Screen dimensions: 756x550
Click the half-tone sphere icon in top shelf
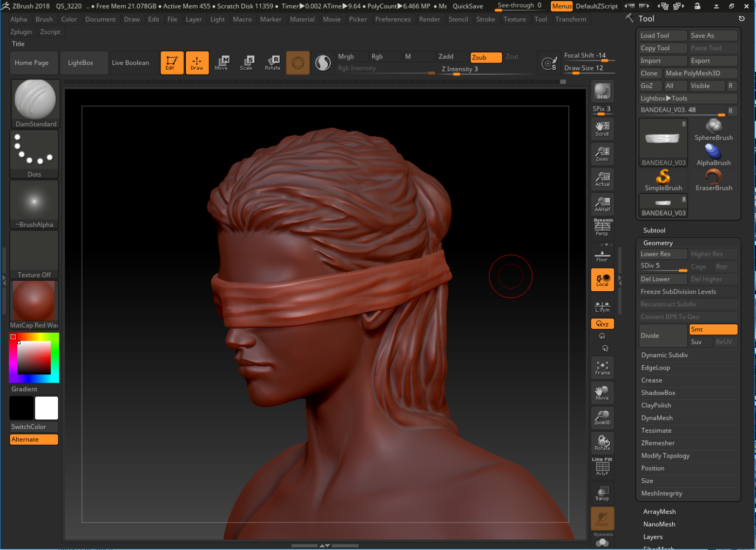click(x=323, y=63)
